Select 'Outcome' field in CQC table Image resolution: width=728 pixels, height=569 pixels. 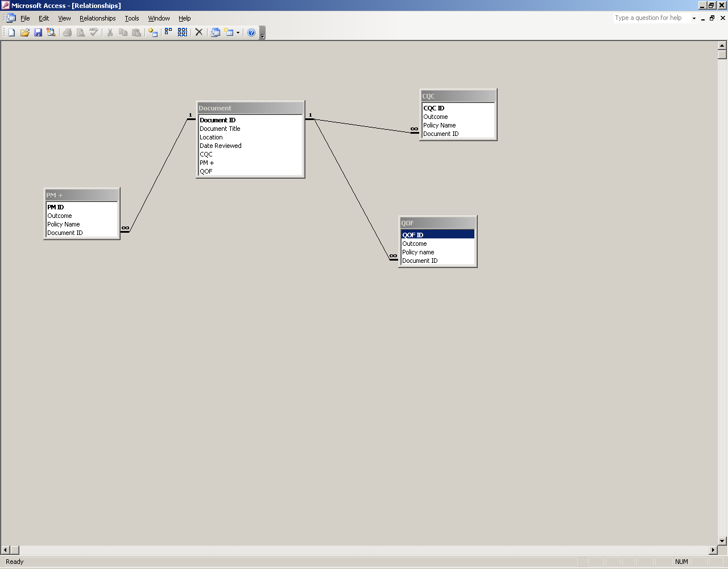[458, 117]
